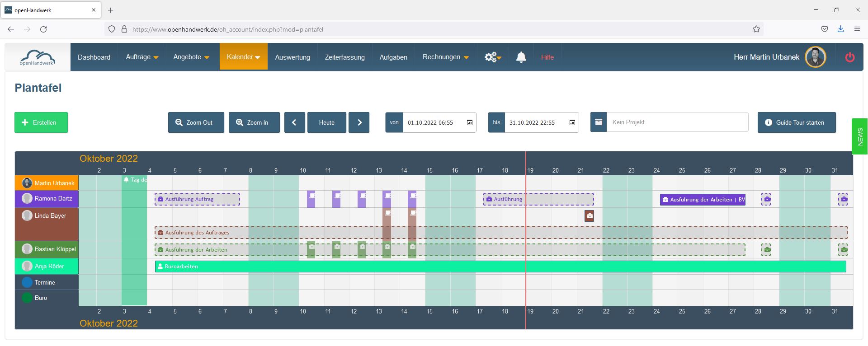Screen dimensions: 868x346
Task: Expand the Rechnungen dropdown menu
Action: 445,57
